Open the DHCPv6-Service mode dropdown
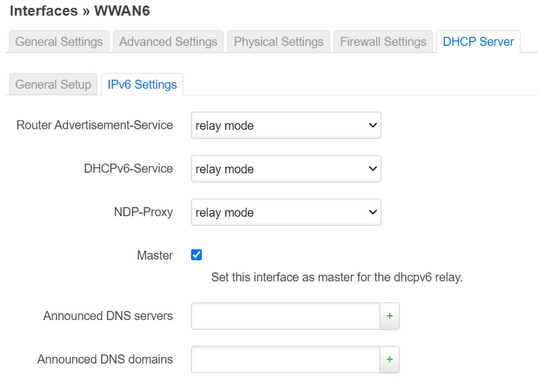538x381 pixels. click(x=286, y=169)
